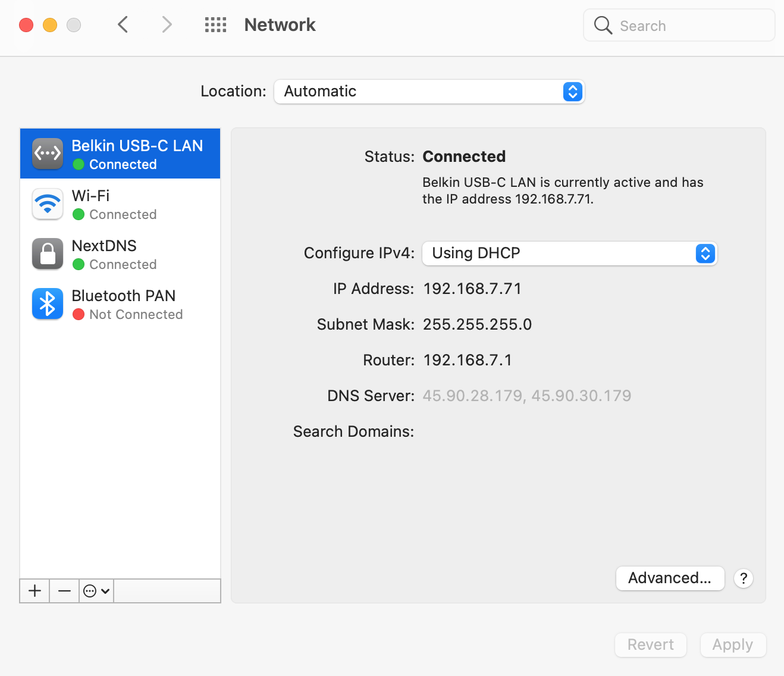
Task: Select the Belkin USB-C LAN interface icon
Action: [x=48, y=153]
